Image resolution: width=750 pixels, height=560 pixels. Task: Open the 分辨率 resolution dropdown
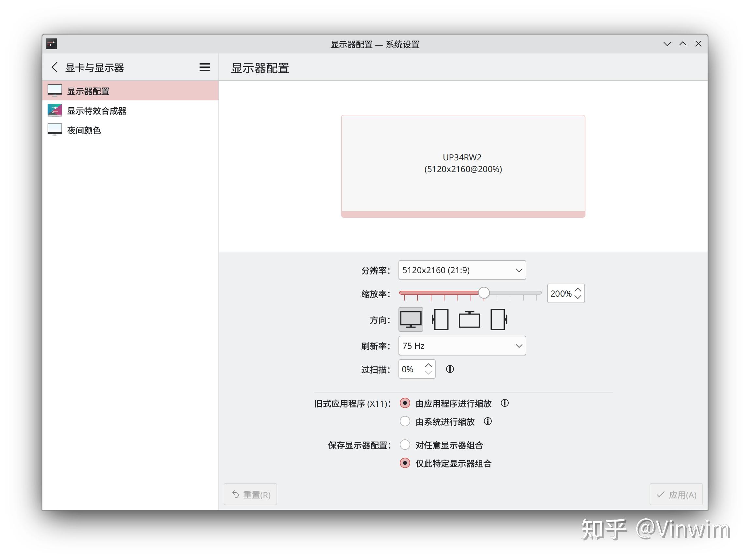pyautogui.click(x=462, y=270)
